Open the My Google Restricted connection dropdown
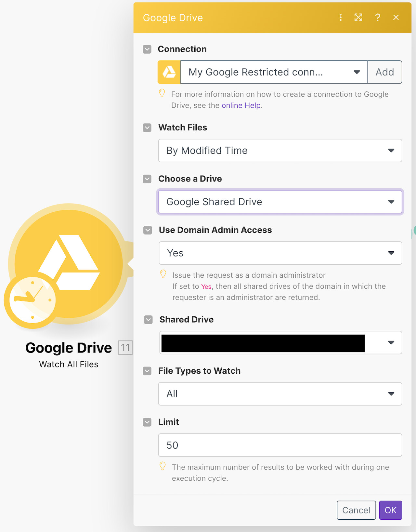 tap(274, 72)
